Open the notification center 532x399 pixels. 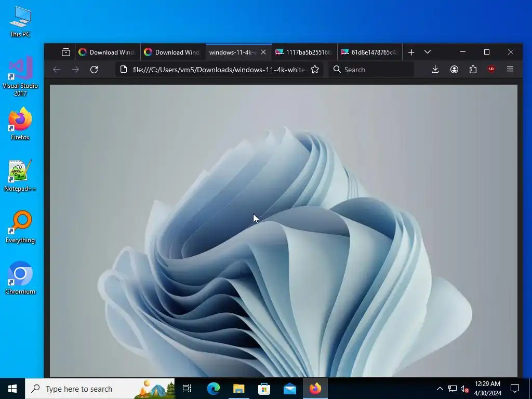point(515,389)
